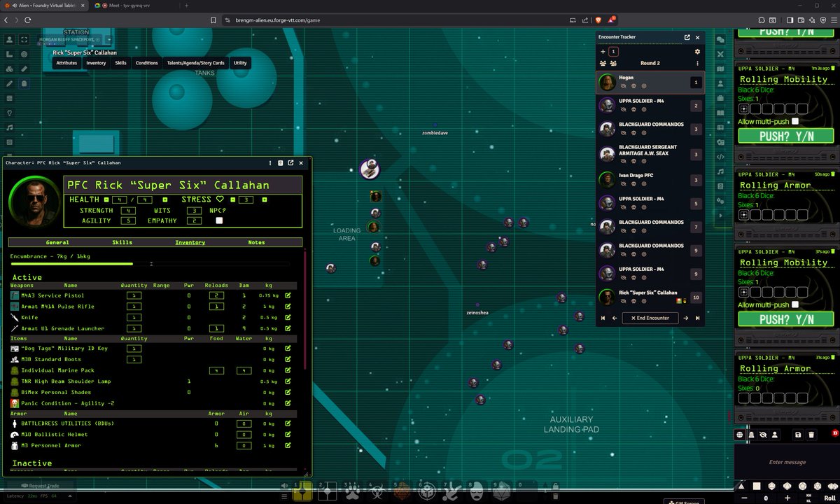Select the Inventory tab in character sheet
This screenshot has height=504, width=840.
(x=190, y=242)
